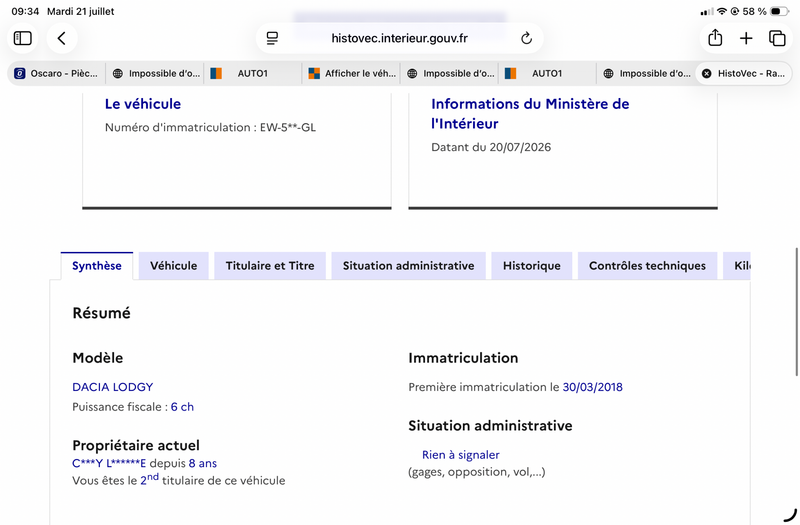Click the 6 ch fiscal power value
The height and width of the screenshot is (525, 800).
pos(182,407)
